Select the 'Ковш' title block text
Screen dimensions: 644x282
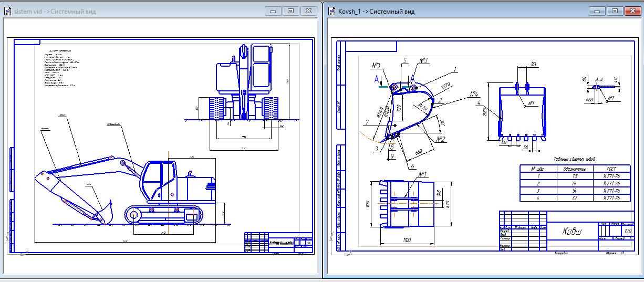pos(572,231)
